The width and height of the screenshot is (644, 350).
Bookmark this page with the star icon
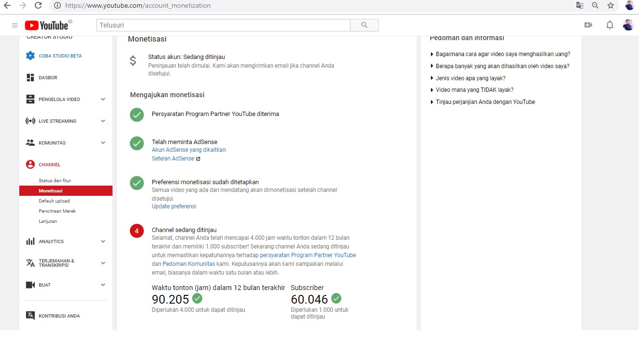[x=611, y=6]
